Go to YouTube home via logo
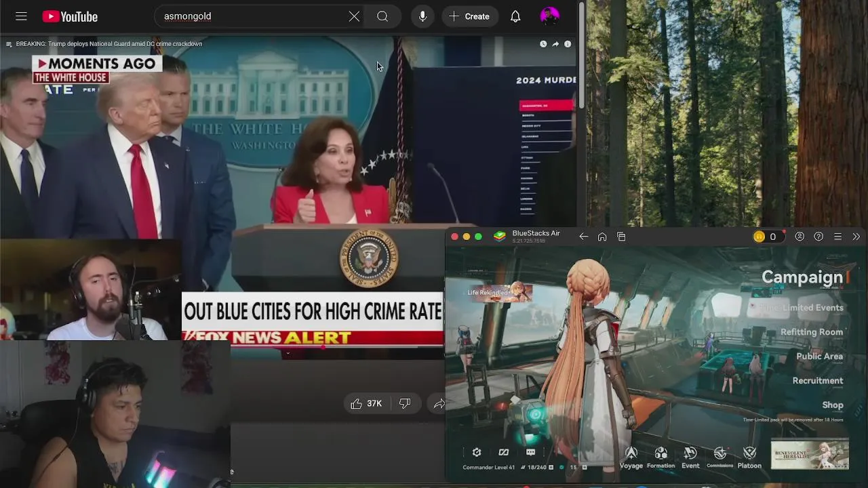 pos(70,16)
